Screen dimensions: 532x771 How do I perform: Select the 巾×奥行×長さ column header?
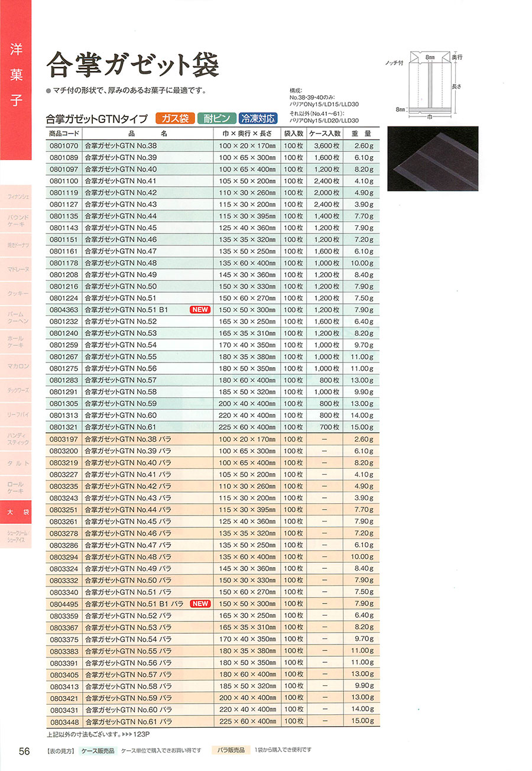pyautogui.click(x=247, y=133)
